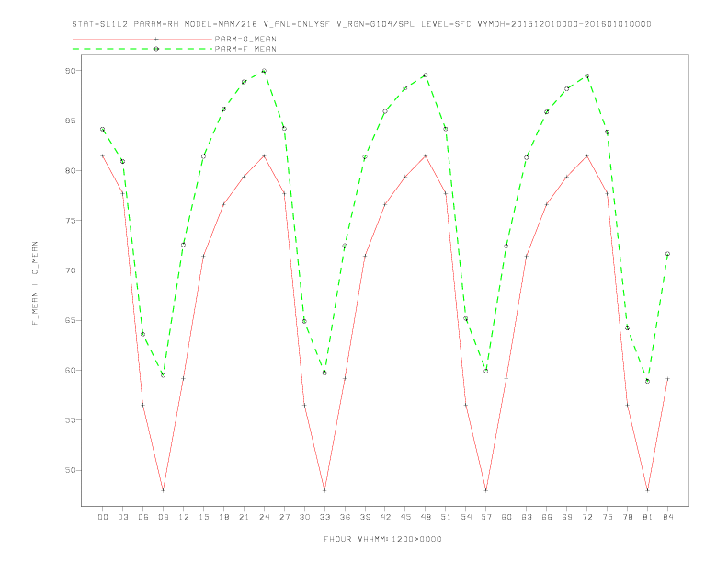Select O_MEAN peak marker at hour 72
Viewport: 728px width, 563px height.
click(586, 156)
